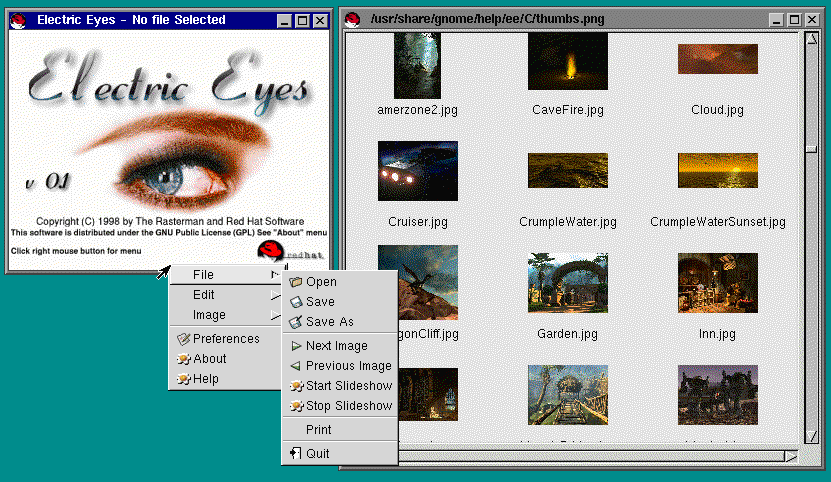Select the bottom-right dark ruins thumbnail
Viewport: 831px width, 482px height.
tap(718, 395)
